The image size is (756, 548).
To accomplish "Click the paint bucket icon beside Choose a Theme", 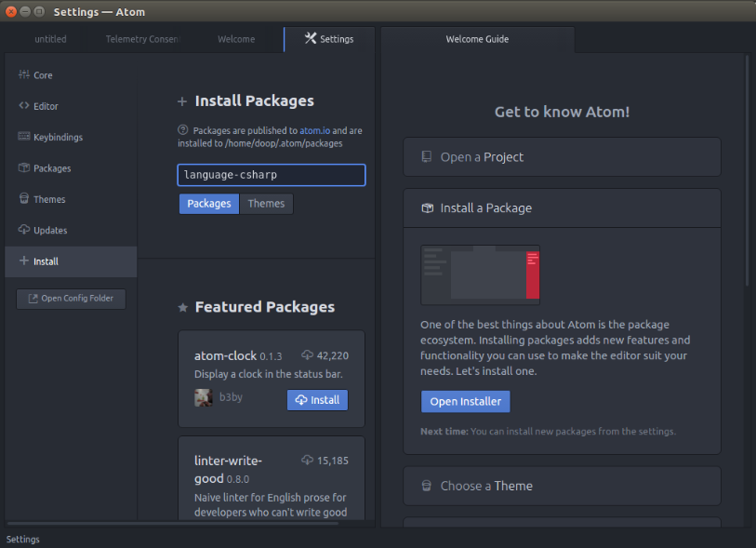I will click(x=427, y=486).
